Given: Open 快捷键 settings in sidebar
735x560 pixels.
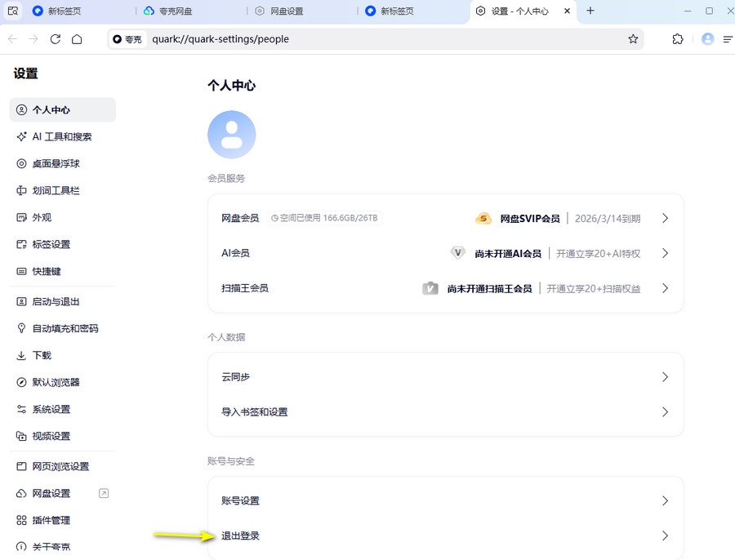Looking at the screenshot, I should pyautogui.click(x=47, y=271).
